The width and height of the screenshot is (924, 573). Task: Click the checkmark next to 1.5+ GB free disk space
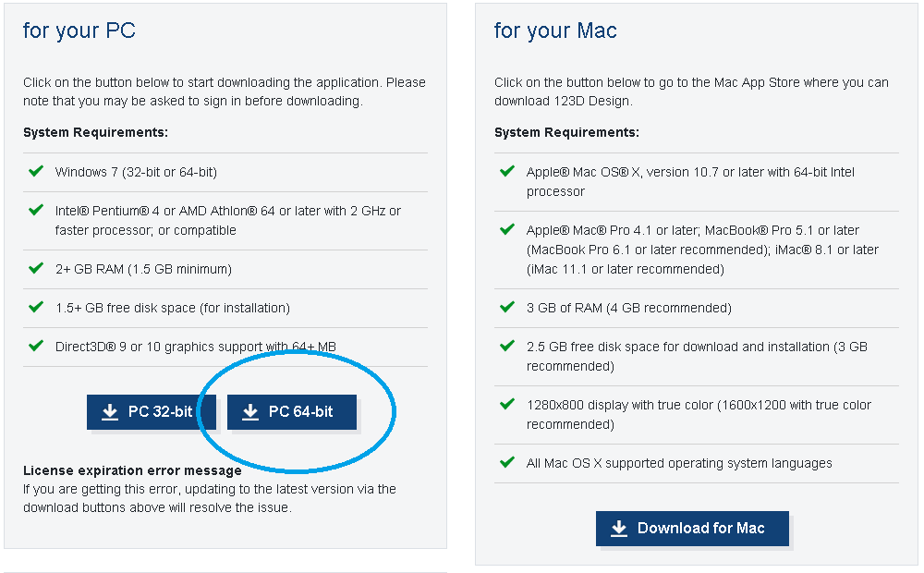(36, 307)
